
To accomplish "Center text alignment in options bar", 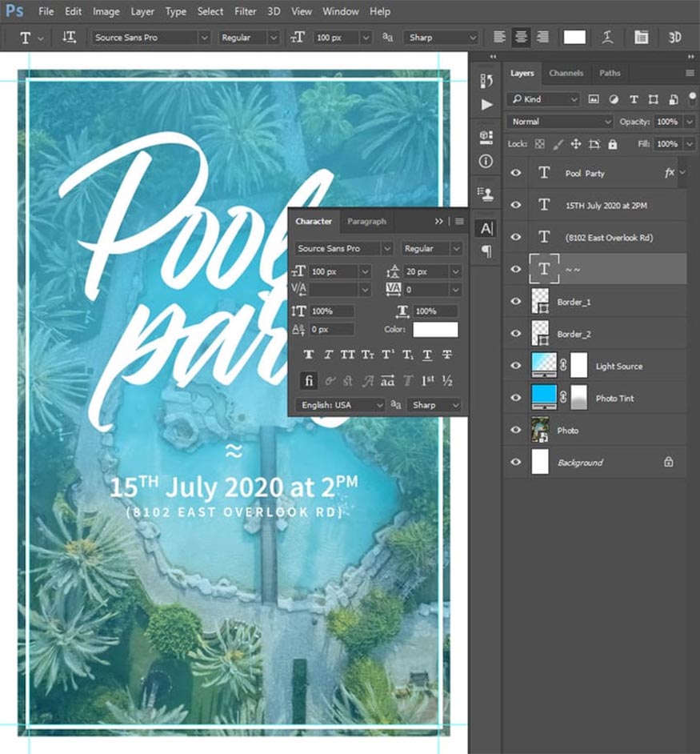I will (x=521, y=37).
